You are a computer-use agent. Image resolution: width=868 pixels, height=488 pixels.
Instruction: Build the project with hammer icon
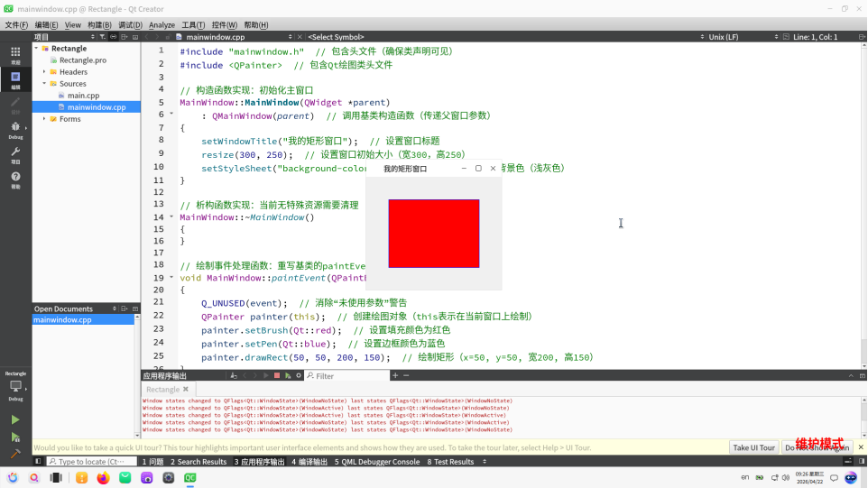click(15, 455)
